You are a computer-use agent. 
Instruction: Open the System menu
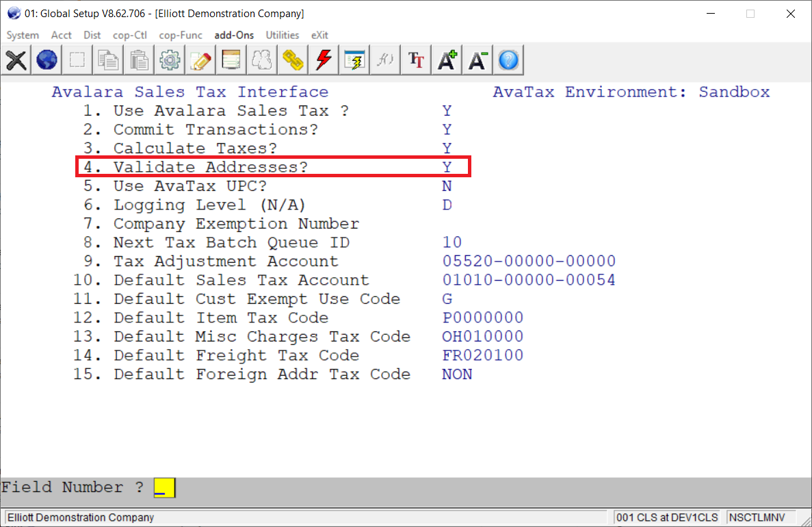23,35
